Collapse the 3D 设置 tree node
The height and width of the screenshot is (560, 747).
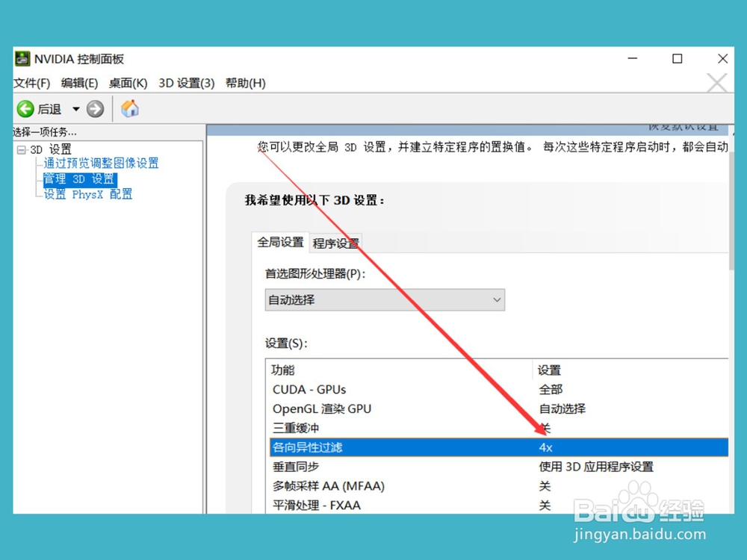(x=22, y=150)
